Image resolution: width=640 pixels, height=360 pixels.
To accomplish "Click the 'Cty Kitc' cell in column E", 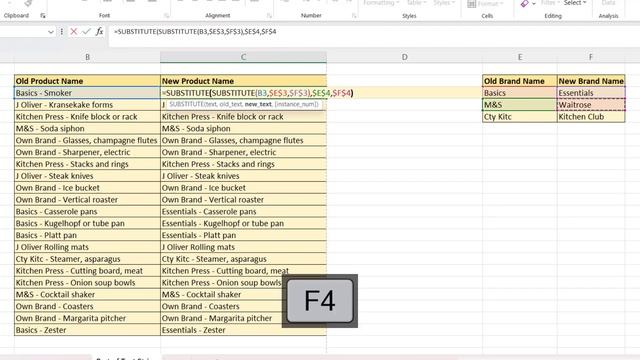I will point(520,117).
